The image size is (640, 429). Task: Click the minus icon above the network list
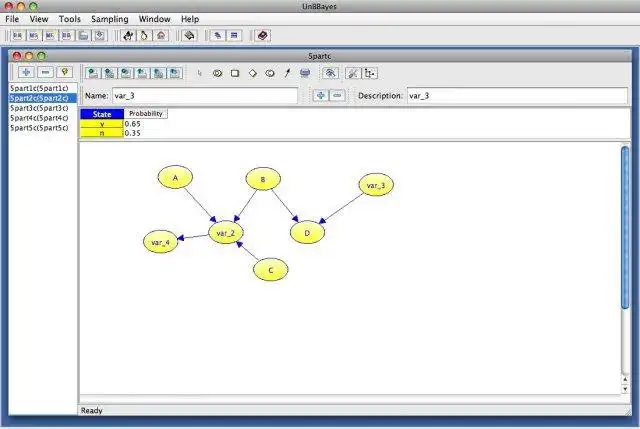[45, 73]
